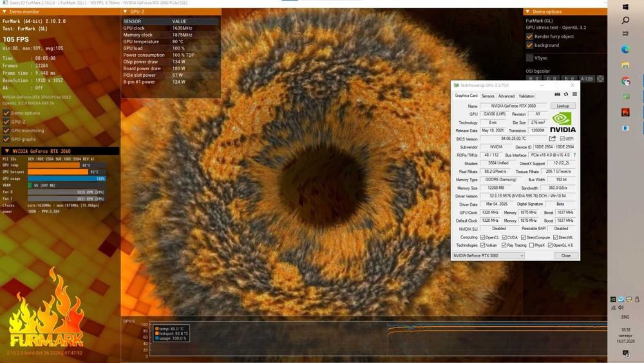Image resolution: width=644 pixels, height=363 pixels.
Task: Collapse the GPU-Z overlay panel header
Action: (x=171, y=12)
